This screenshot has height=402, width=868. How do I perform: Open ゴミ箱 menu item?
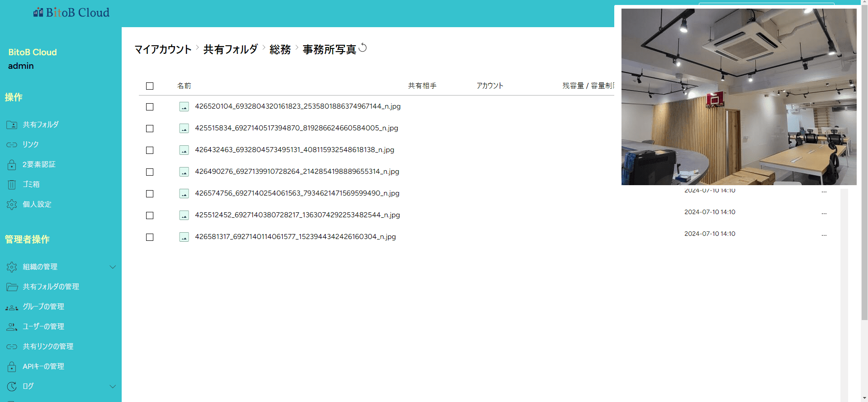(31, 184)
